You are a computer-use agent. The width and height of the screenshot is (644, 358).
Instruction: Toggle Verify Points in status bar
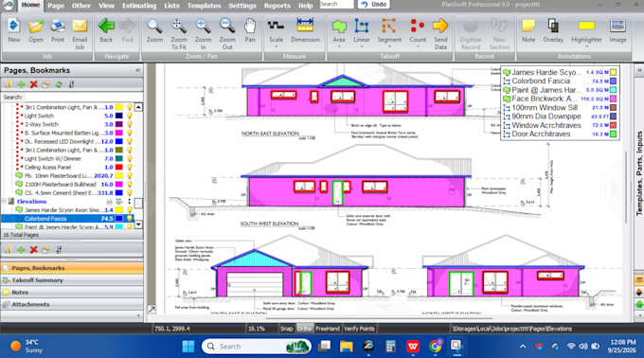359,329
